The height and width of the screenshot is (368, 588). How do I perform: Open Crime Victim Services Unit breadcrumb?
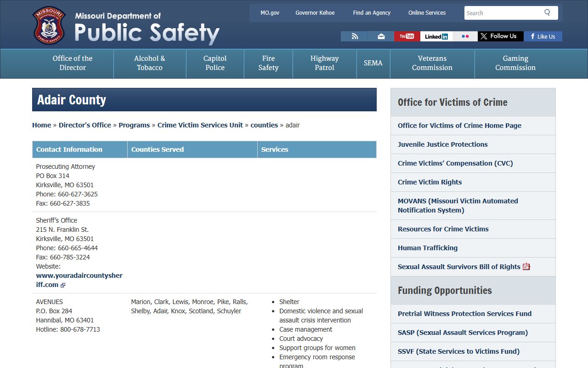click(x=200, y=125)
